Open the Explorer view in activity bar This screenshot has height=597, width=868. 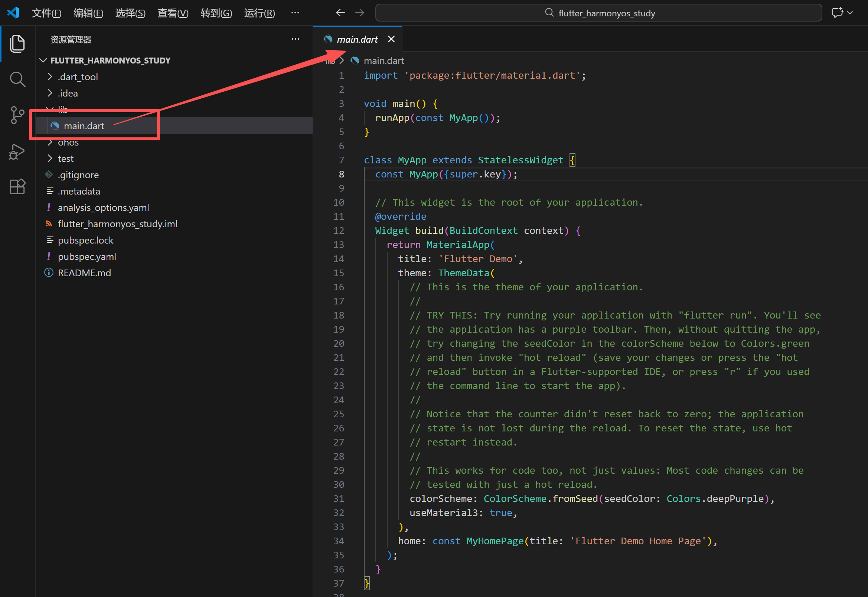click(17, 44)
